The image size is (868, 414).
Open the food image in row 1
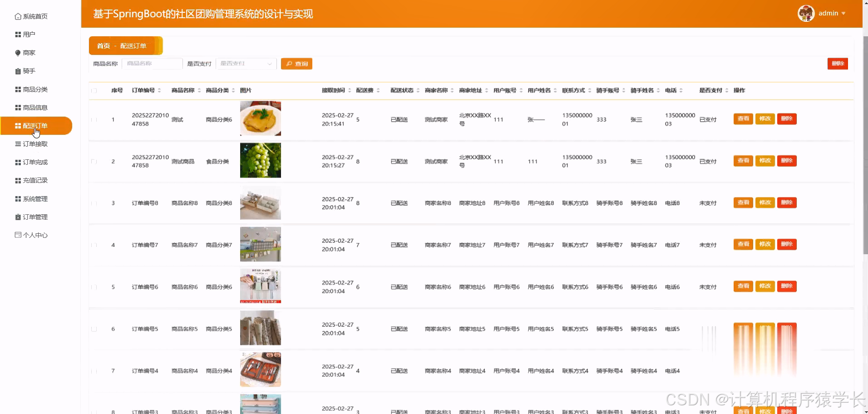click(261, 118)
